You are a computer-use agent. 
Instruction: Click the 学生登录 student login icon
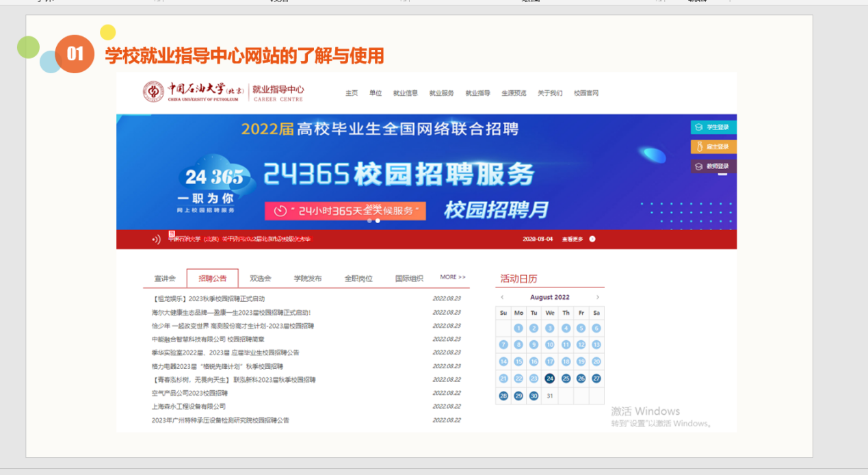coord(698,127)
